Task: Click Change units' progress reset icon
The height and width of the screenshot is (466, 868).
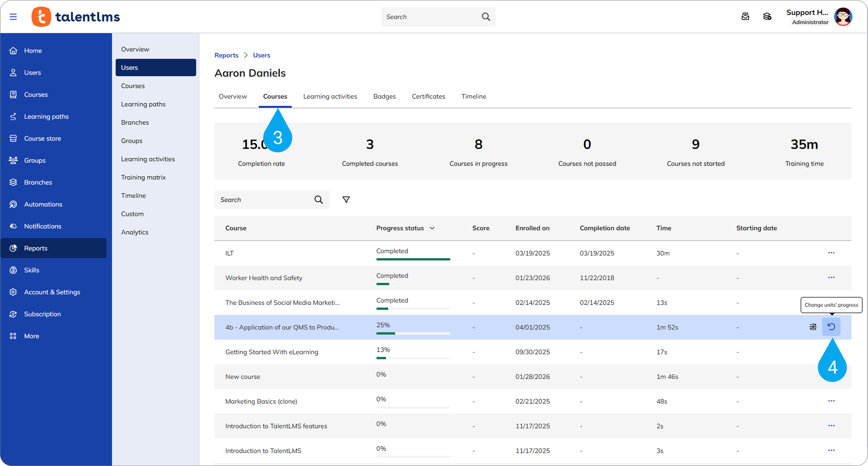Action: click(x=831, y=327)
